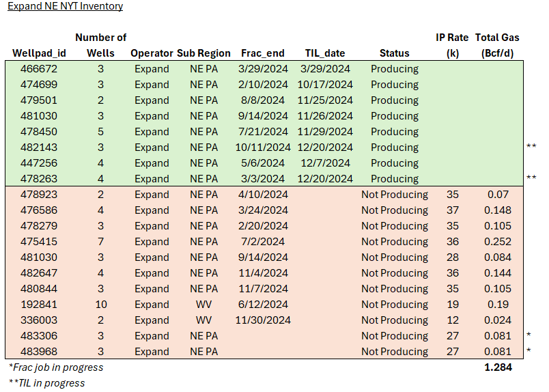Click the Total Gas (Bcf/d) header

[496, 45]
